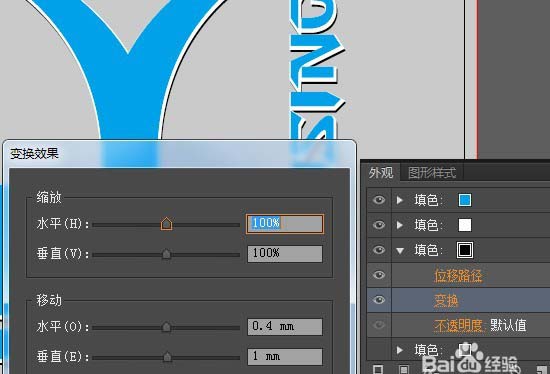Click the 水平(H) scale 100% field
This screenshot has height=374, width=550.
coord(284,223)
